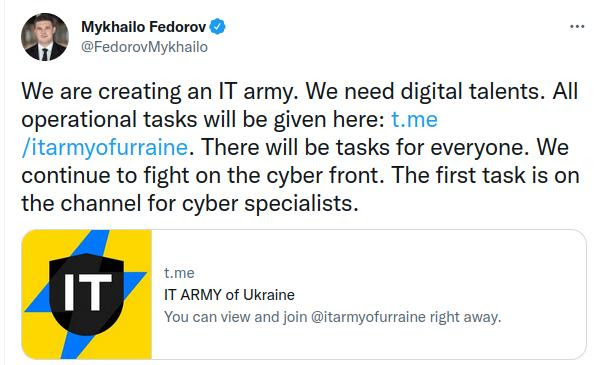Follow the t.me link in tweet text

(414, 119)
